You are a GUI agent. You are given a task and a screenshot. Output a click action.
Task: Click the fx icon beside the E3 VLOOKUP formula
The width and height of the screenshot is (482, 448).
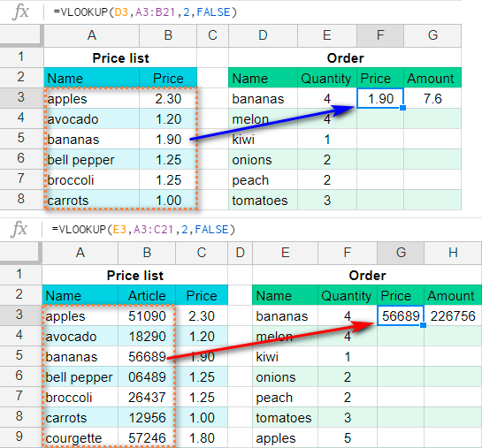click(x=19, y=230)
